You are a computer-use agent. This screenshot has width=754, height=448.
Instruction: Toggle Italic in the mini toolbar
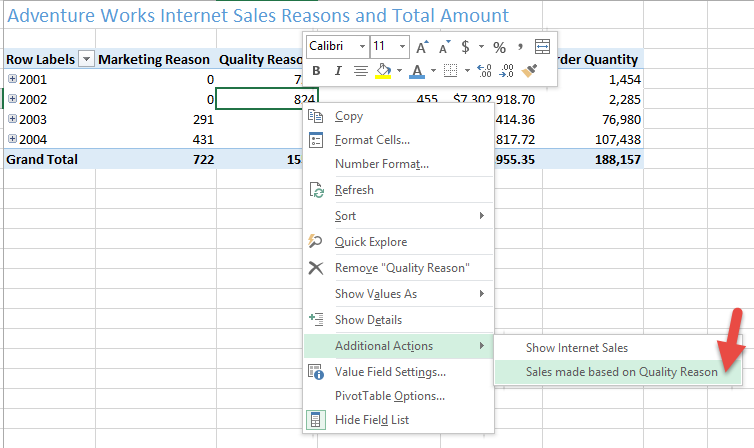[x=338, y=71]
